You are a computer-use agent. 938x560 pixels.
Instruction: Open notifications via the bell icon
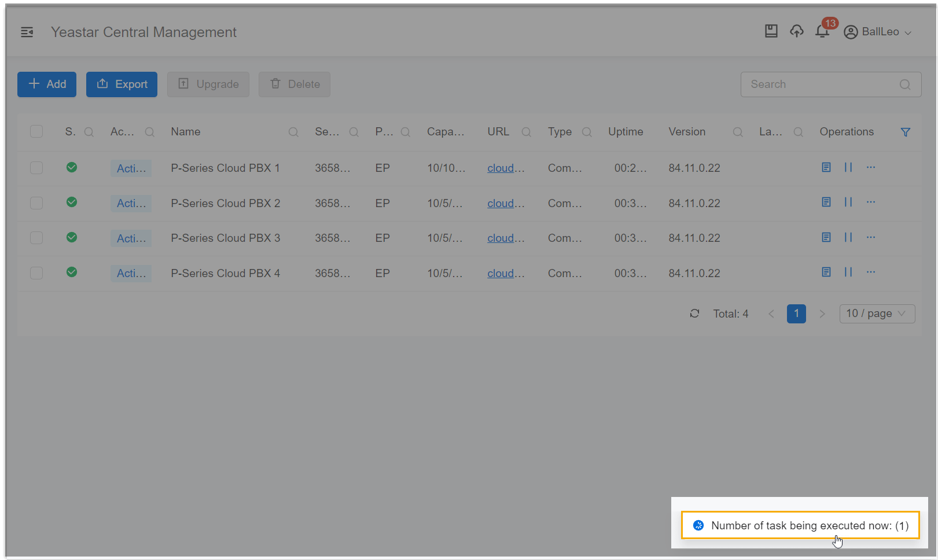(x=822, y=32)
